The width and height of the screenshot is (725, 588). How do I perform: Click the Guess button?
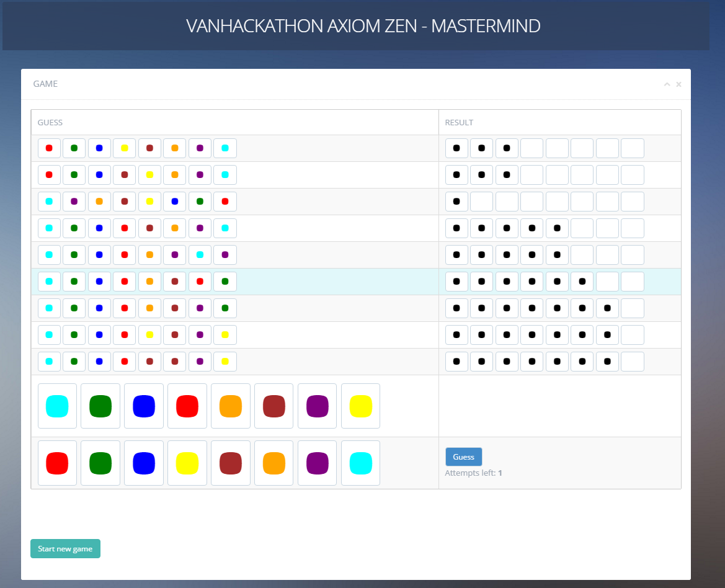click(463, 457)
